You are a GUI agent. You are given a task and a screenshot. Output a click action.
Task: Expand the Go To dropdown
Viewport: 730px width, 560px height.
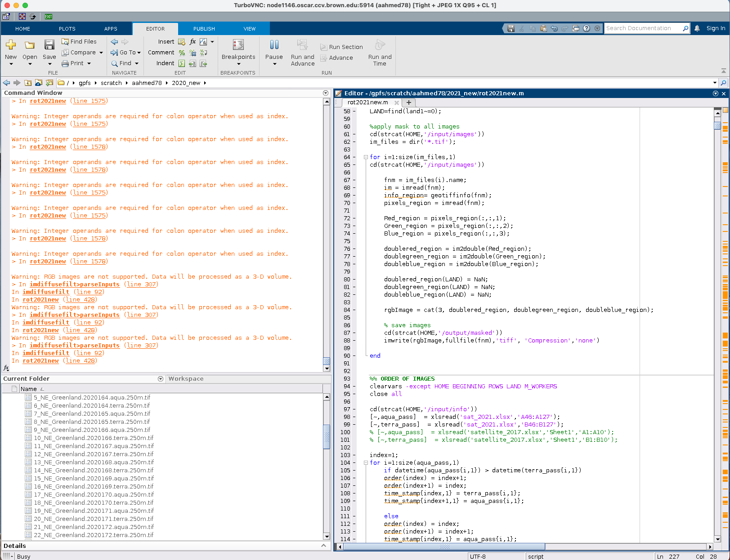click(x=139, y=53)
